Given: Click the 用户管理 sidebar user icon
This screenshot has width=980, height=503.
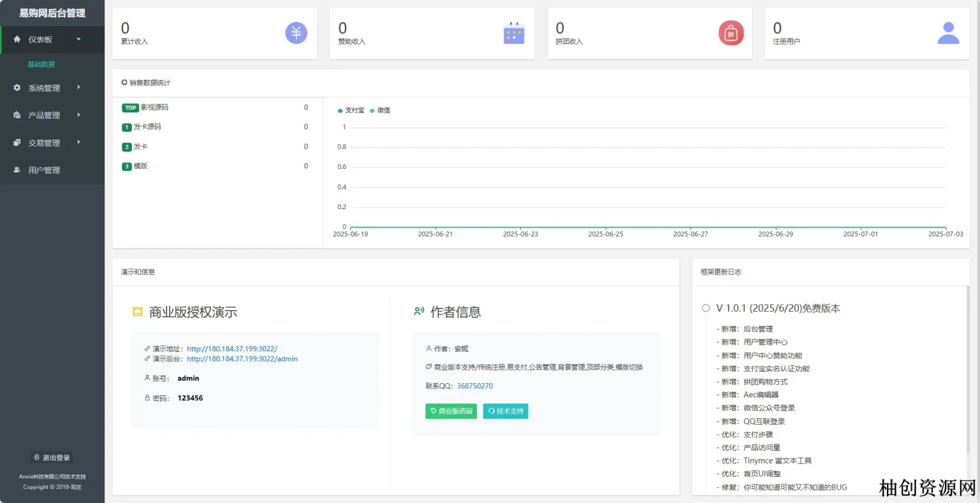Looking at the screenshot, I should click(x=17, y=170).
